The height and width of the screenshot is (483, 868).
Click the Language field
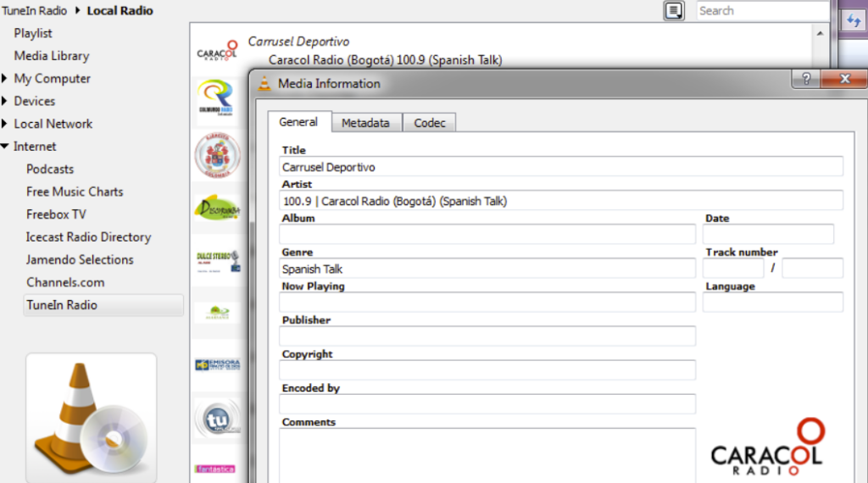[x=773, y=302]
